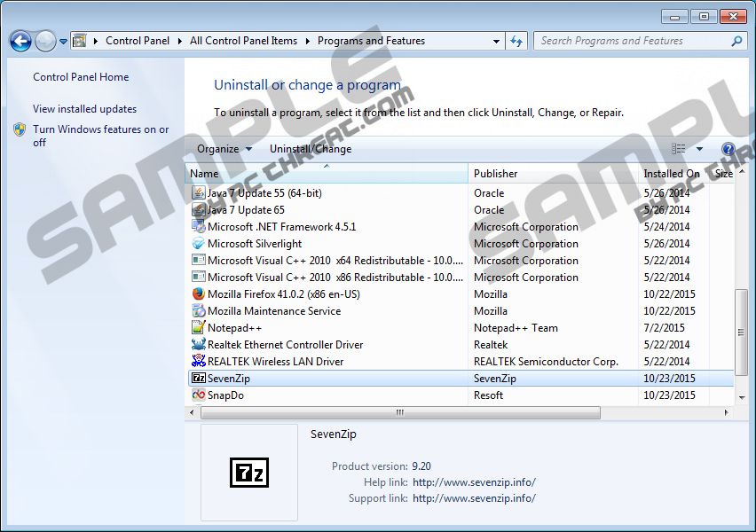Click the vertical scrollbar down arrow
Screen dimensions: 756x532
(x=742, y=397)
